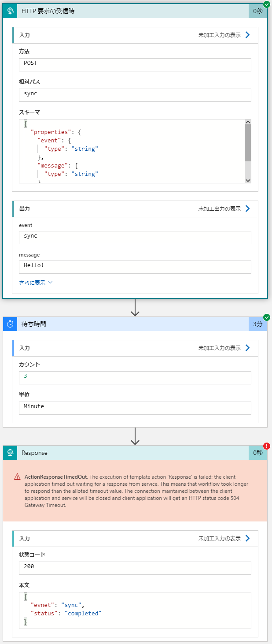Expand さらに表示 to show more outputs

coord(36,283)
